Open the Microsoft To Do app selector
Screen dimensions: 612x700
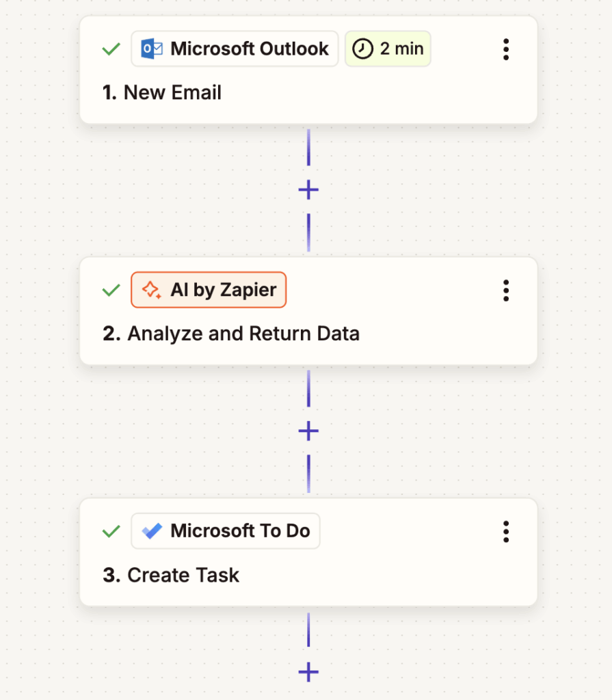pos(226,531)
